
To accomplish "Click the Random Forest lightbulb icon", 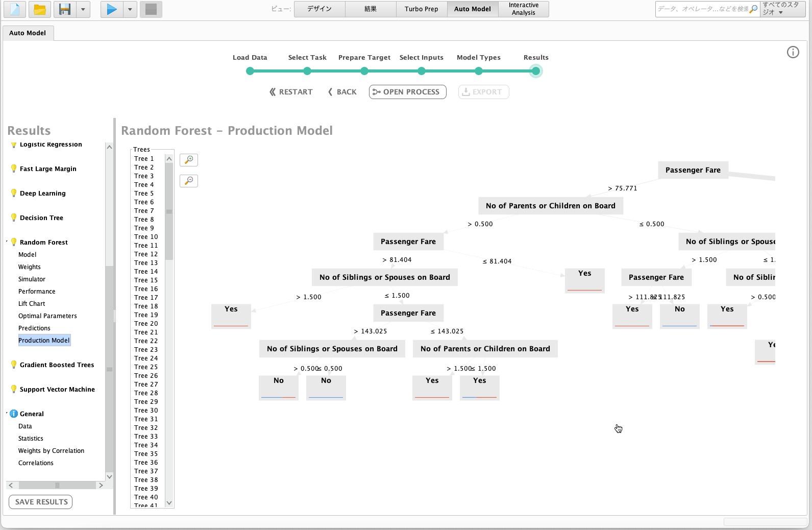I will pyautogui.click(x=14, y=242).
